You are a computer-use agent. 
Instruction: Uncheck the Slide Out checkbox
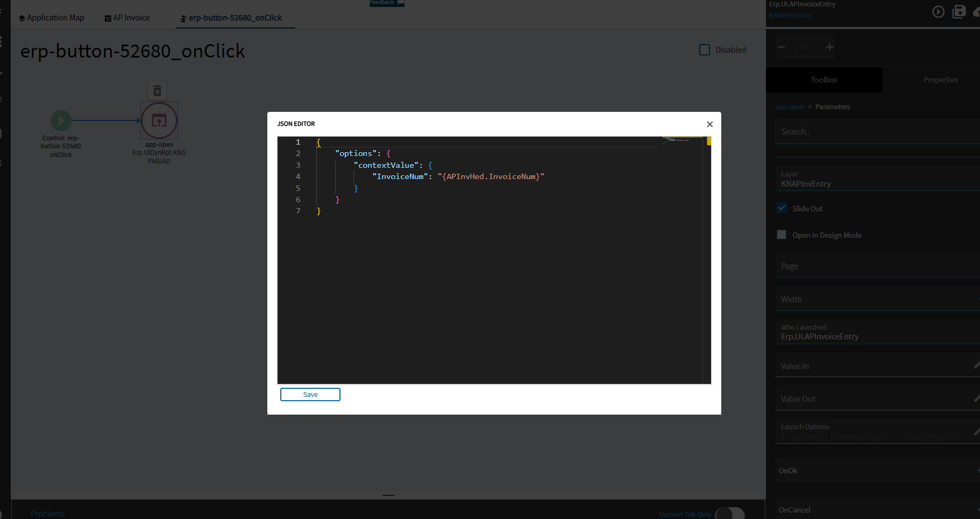782,208
